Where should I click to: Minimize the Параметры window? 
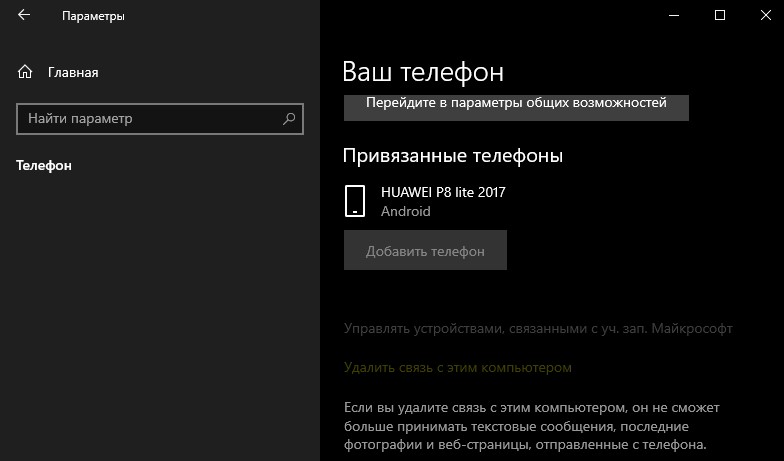pyautogui.click(x=674, y=15)
